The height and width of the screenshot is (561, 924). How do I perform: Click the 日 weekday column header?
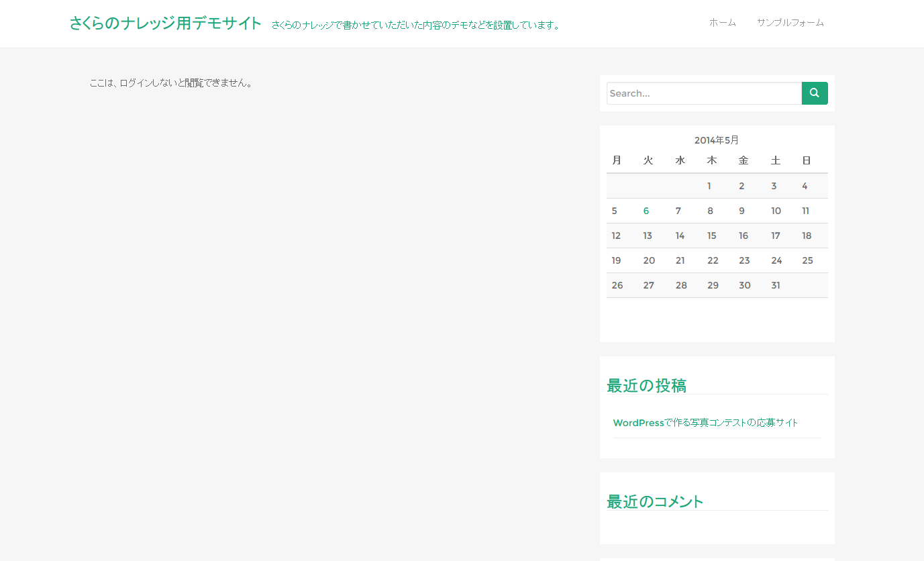pos(807,160)
